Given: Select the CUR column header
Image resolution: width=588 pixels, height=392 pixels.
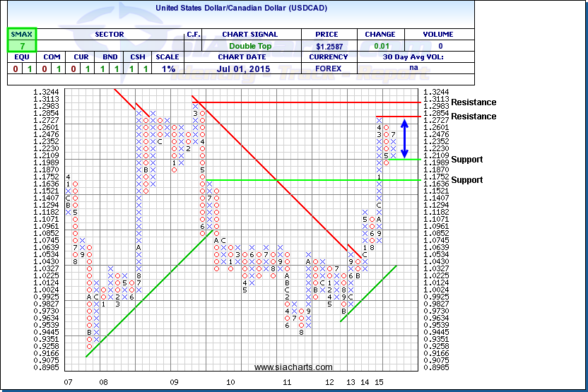Looking at the screenshot, I should 82,57.
